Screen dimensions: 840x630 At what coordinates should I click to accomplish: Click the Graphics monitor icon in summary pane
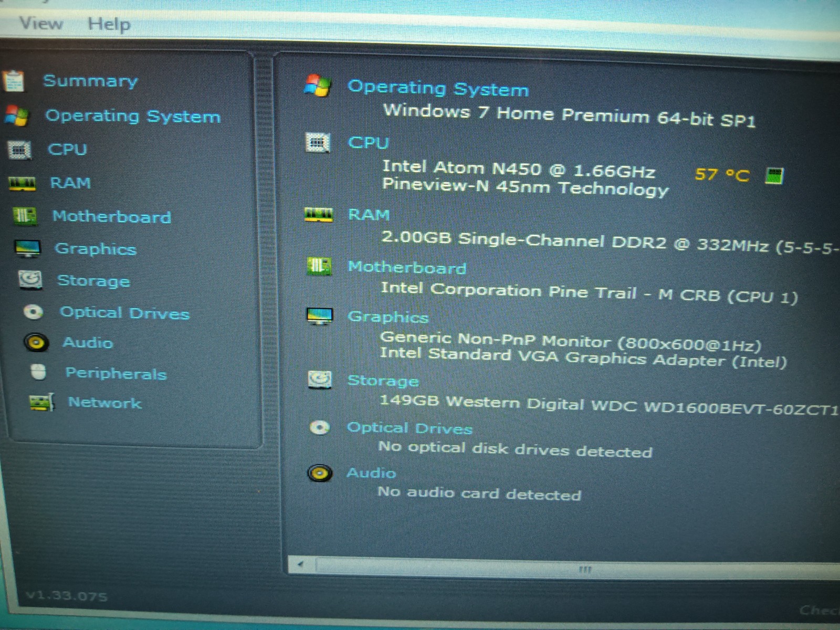[x=319, y=317]
